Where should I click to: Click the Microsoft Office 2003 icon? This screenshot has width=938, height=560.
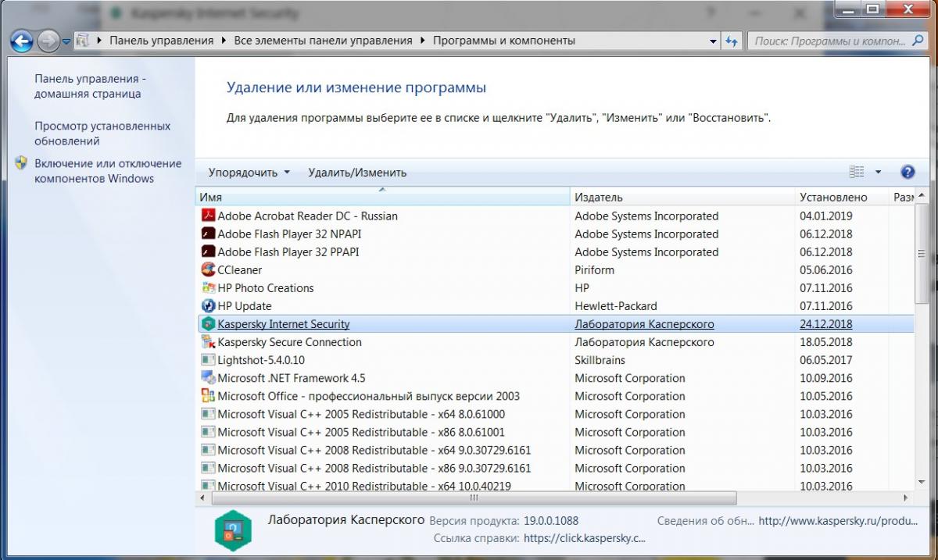[208, 396]
